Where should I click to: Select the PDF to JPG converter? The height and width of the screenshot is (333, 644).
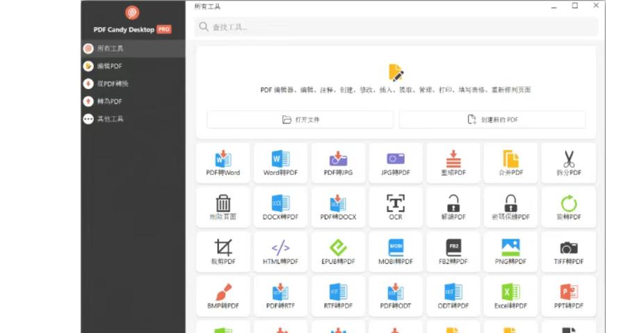(338, 163)
